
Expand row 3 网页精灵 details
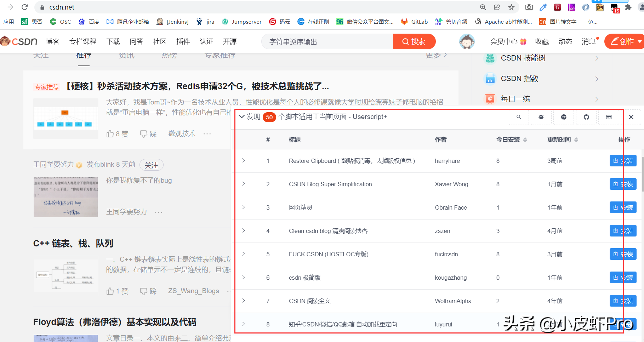click(244, 207)
